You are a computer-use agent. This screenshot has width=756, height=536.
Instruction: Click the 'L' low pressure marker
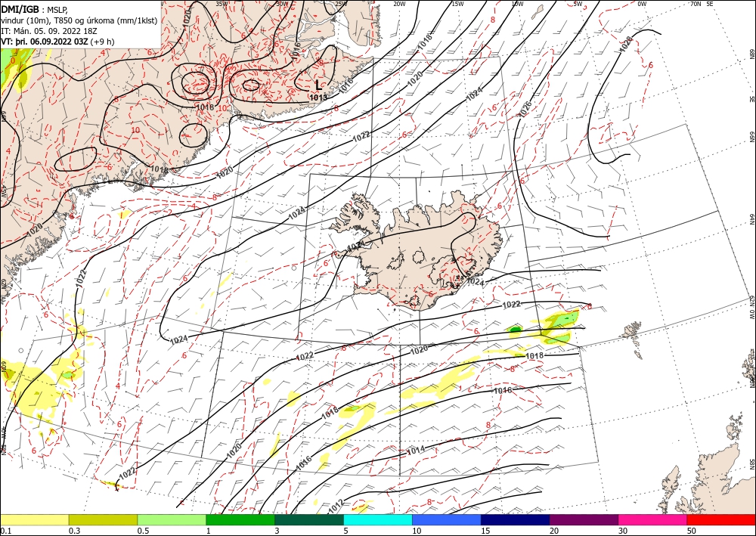(x=318, y=85)
